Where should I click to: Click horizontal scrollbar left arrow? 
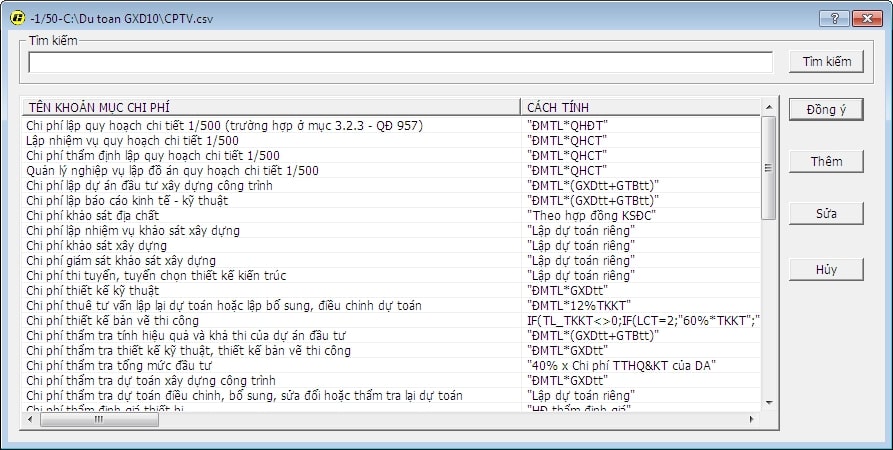30,420
